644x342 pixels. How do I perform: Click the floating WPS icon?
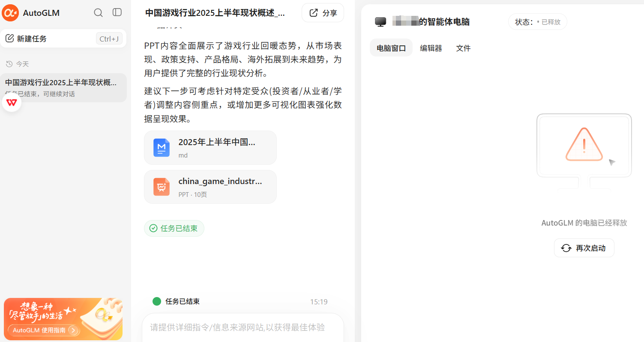tap(12, 103)
